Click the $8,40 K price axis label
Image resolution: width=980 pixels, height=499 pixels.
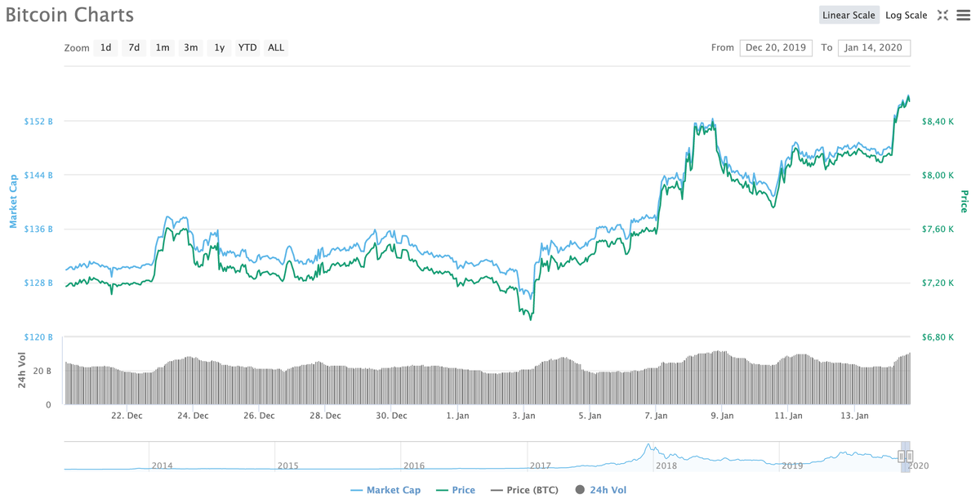point(938,122)
